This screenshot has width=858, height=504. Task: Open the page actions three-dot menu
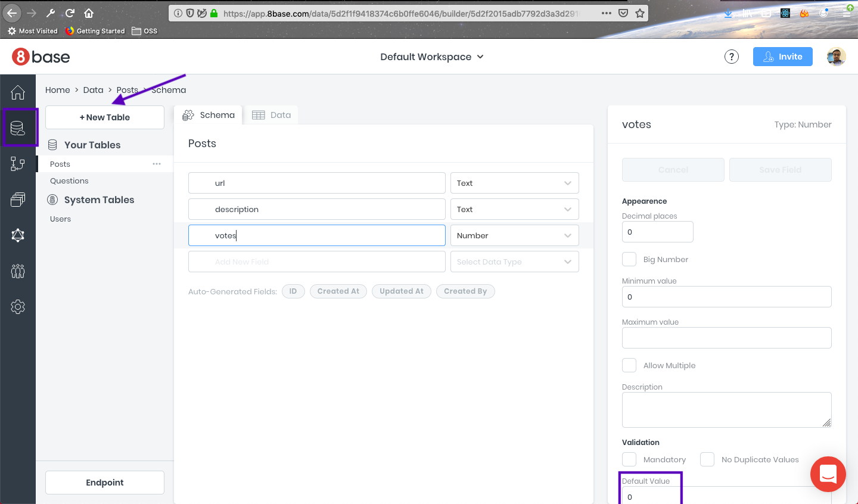coord(607,13)
